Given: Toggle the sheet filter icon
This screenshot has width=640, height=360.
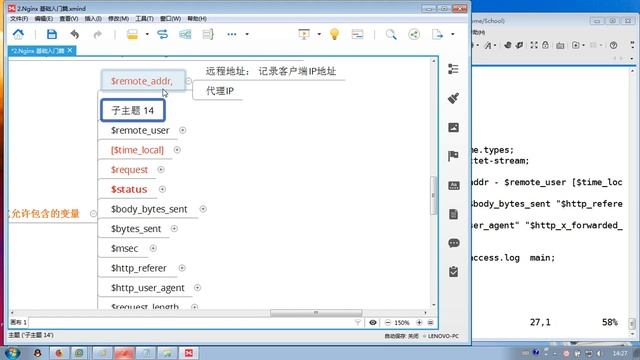Looking at the screenshot, I should (x=358, y=322).
